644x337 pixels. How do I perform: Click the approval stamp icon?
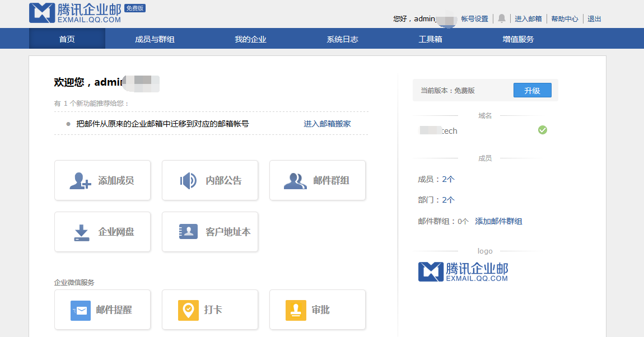296,310
